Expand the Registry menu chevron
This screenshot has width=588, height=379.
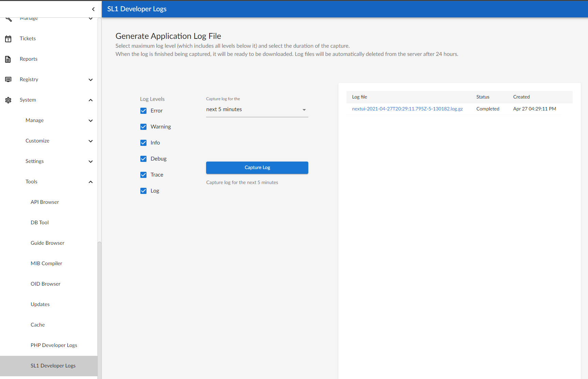click(x=91, y=80)
